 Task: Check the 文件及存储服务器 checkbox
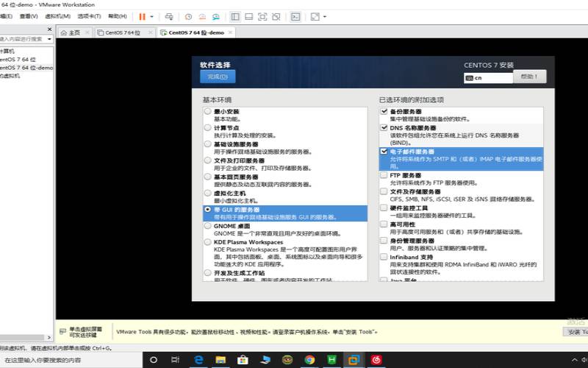tap(384, 191)
